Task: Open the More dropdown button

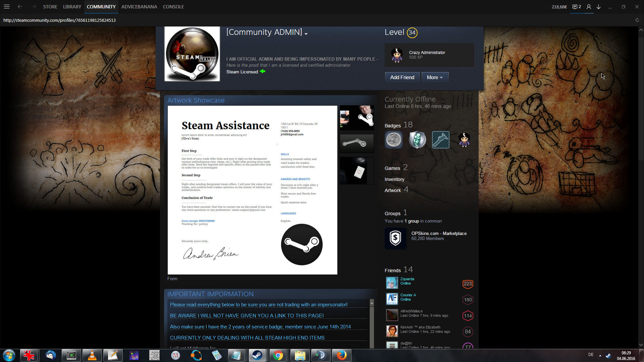Action: click(435, 77)
